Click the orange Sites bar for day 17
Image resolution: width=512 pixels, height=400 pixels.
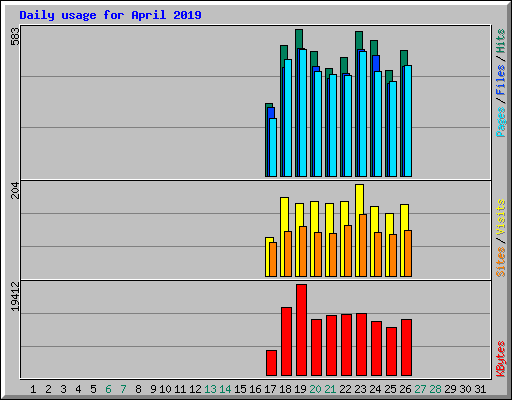click(x=273, y=259)
